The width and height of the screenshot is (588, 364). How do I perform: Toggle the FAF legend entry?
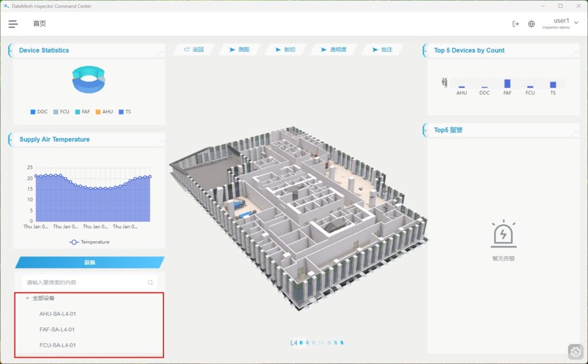click(82, 112)
